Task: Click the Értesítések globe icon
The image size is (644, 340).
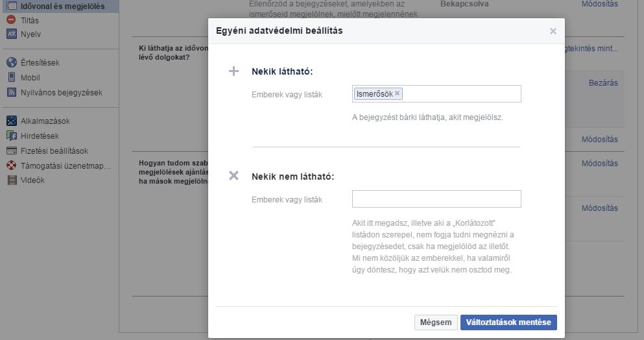Action: click(x=11, y=63)
